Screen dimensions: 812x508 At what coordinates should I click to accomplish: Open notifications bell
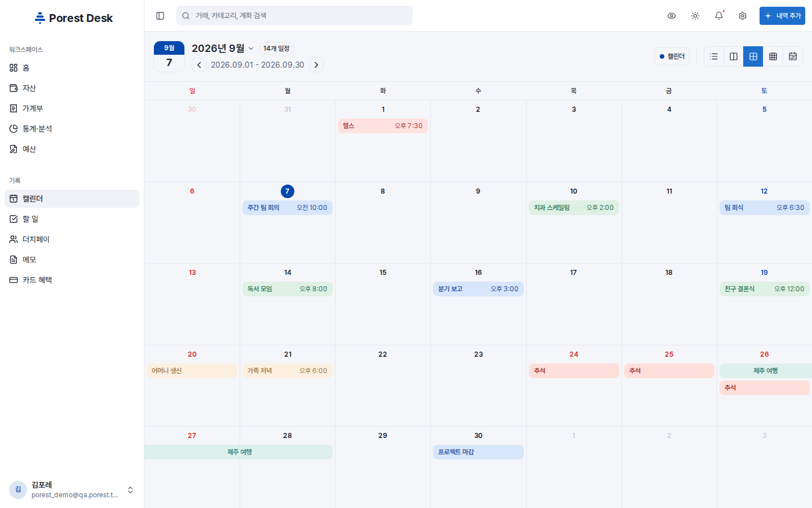click(719, 16)
